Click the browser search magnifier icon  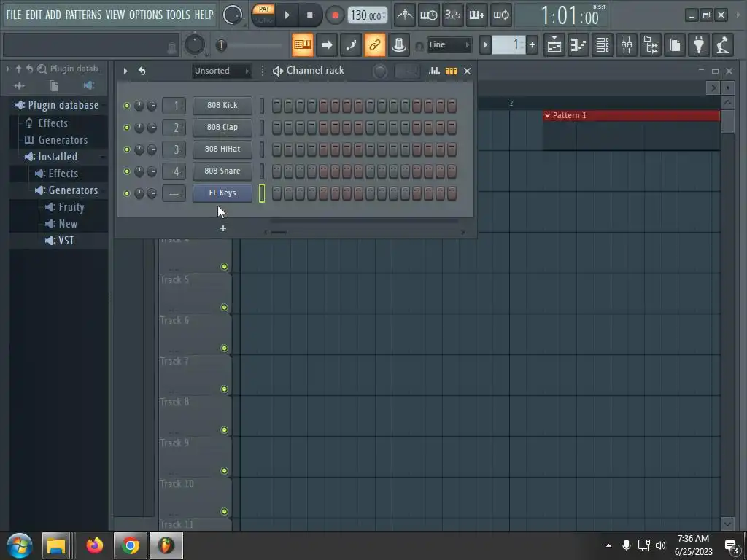[42, 69]
